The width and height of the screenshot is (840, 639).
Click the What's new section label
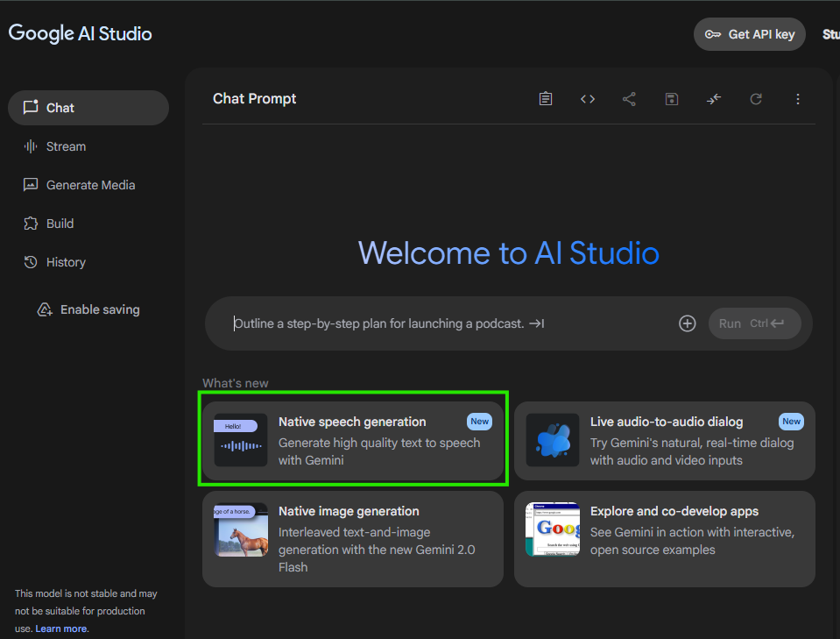pyautogui.click(x=235, y=383)
